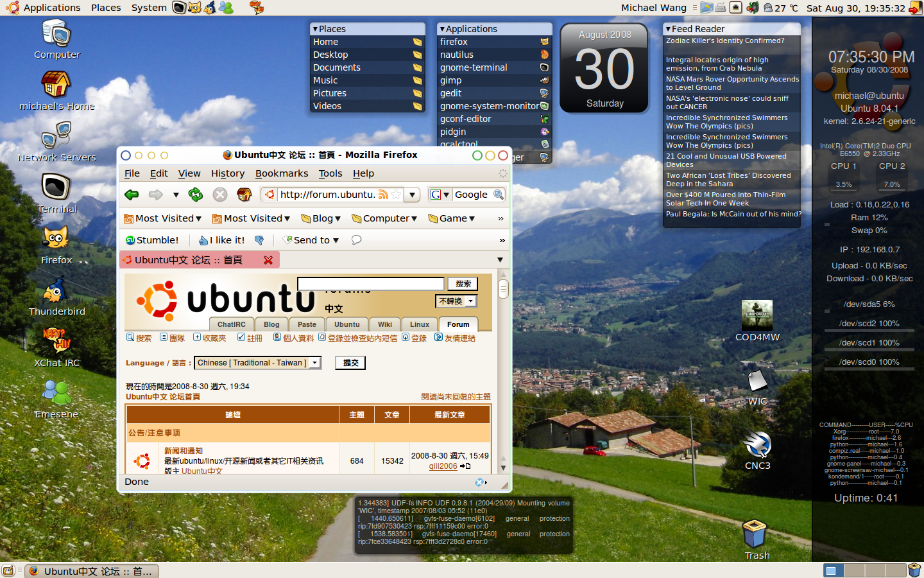Open the System menu in the top panel
Image resolution: width=924 pixels, height=578 pixels.
[149, 8]
